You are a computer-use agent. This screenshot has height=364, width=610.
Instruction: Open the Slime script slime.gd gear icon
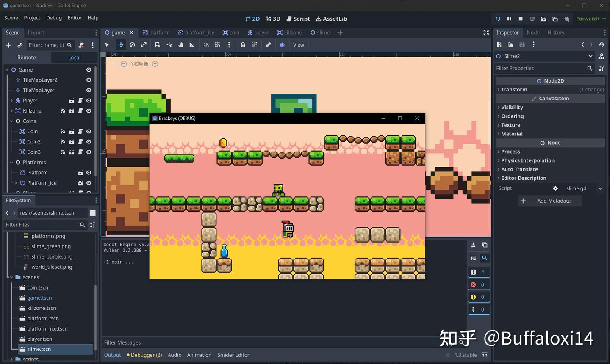pos(555,188)
